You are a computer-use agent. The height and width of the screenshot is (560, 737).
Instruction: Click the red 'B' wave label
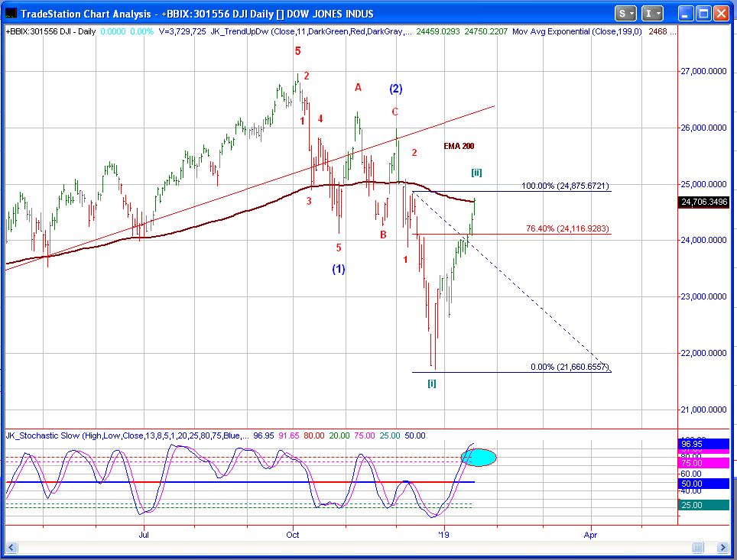(383, 235)
